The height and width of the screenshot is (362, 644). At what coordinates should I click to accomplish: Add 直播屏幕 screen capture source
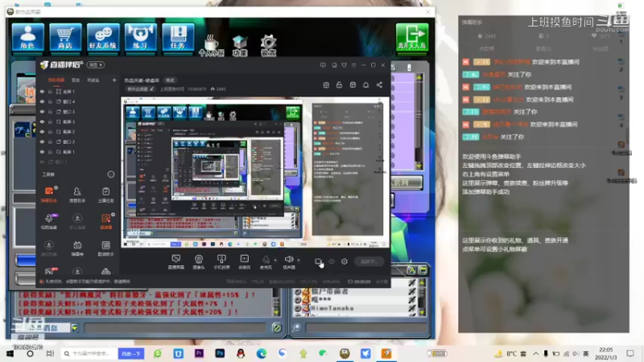pyautogui.click(x=175, y=261)
